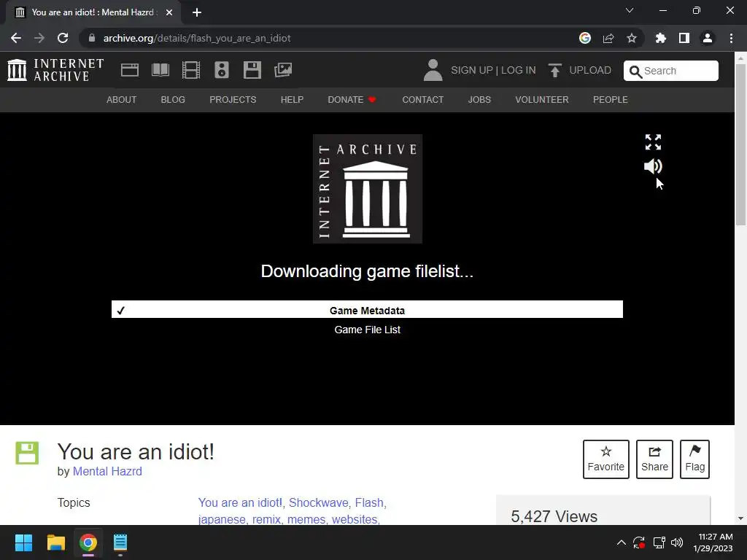Image resolution: width=747 pixels, height=560 pixels.
Task: Open the Mental Hazrd author link
Action: click(107, 472)
